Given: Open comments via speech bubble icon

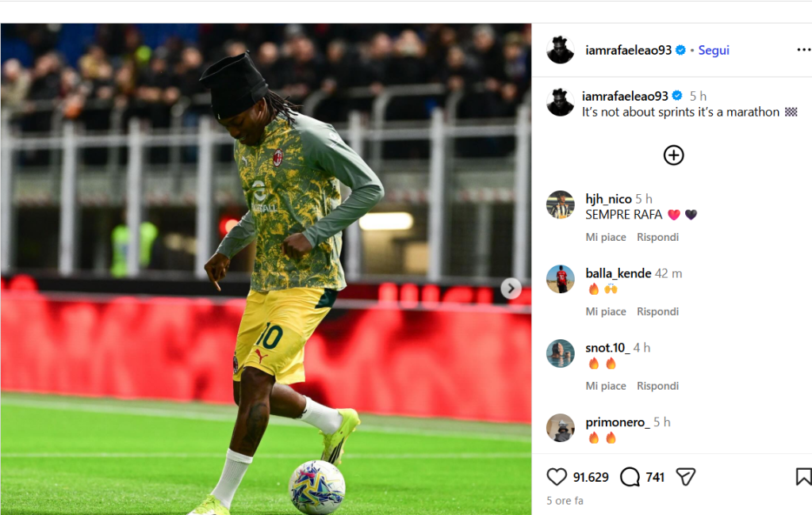Looking at the screenshot, I should click(630, 477).
